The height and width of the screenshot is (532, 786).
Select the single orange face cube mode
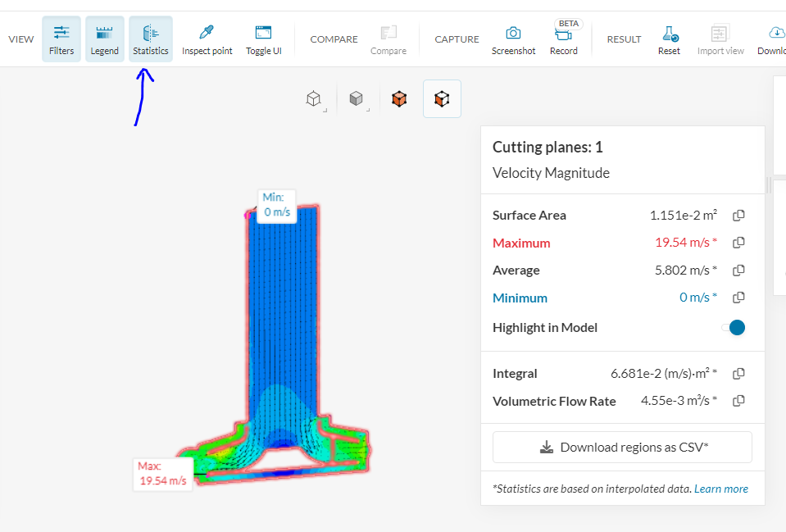tap(442, 99)
